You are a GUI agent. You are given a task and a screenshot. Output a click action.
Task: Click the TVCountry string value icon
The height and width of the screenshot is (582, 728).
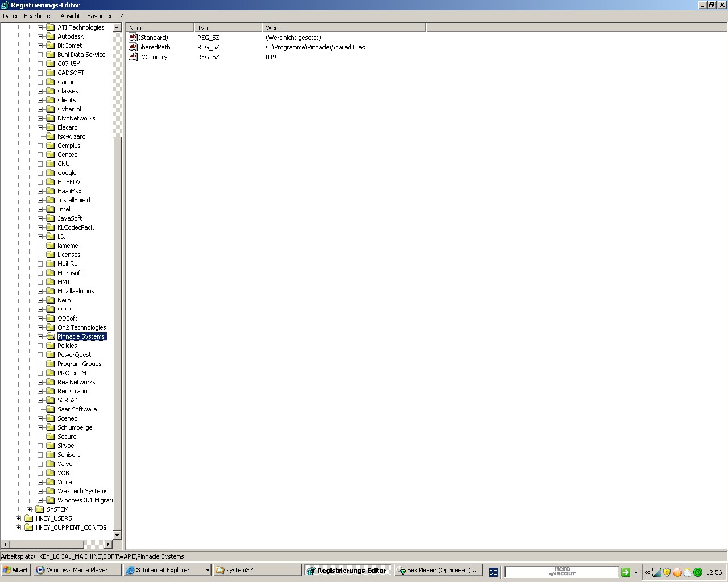(133, 56)
